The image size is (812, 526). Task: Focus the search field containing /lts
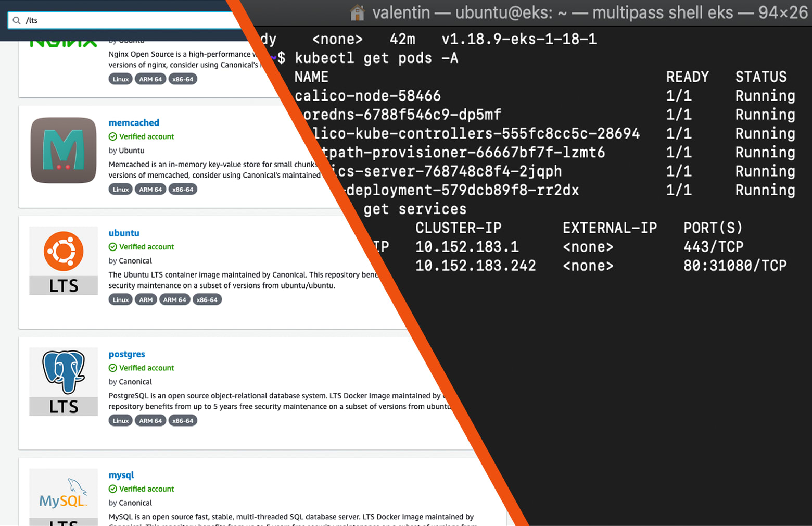[x=125, y=20]
